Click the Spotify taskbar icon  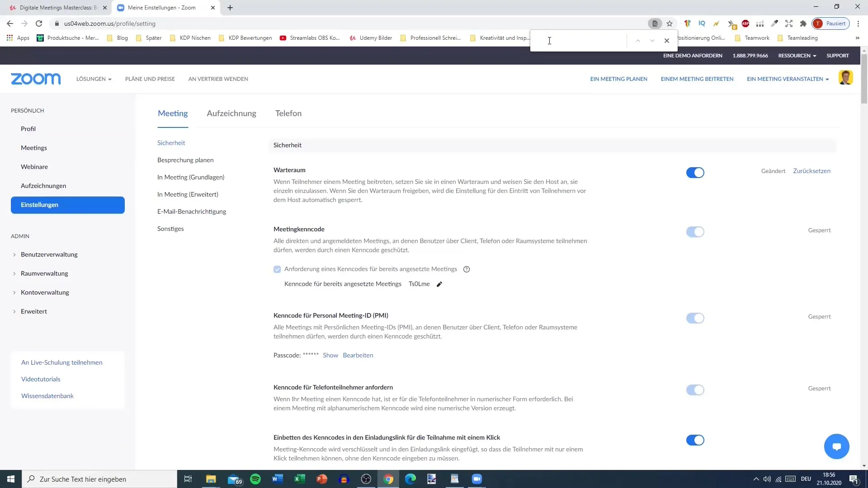click(255, 479)
